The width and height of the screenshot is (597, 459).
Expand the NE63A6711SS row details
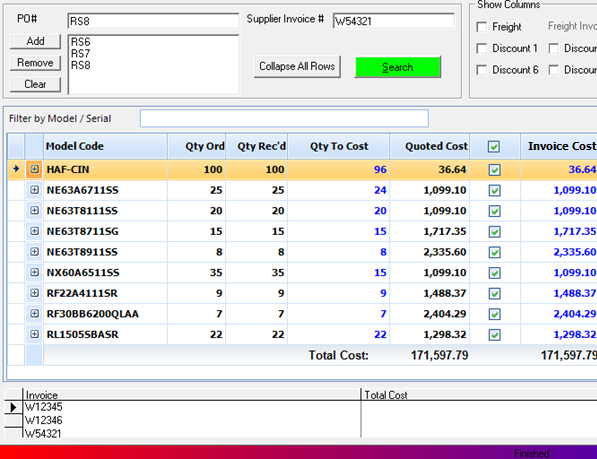click(x=34, y=190)
